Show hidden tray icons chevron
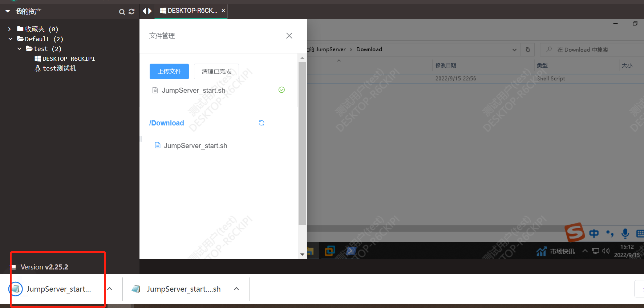The height and width of the screenshot is (308, 644). [585, 251]
